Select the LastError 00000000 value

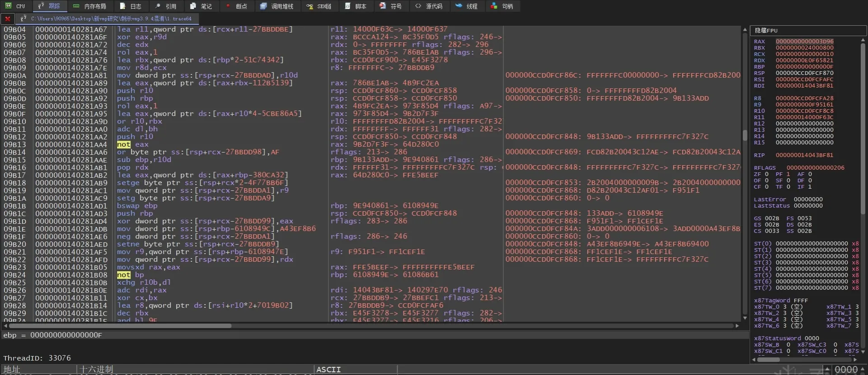pos(808,199)
